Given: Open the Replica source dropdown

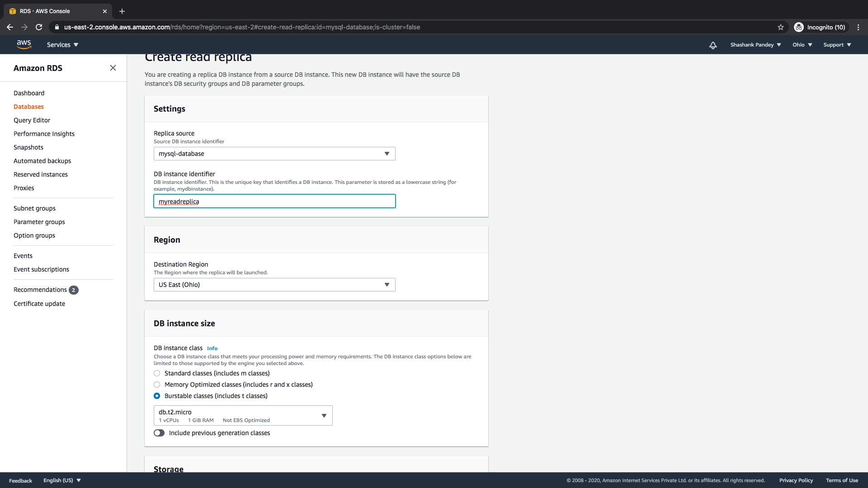Looking at the screenshot, I should tap(274, 154).
